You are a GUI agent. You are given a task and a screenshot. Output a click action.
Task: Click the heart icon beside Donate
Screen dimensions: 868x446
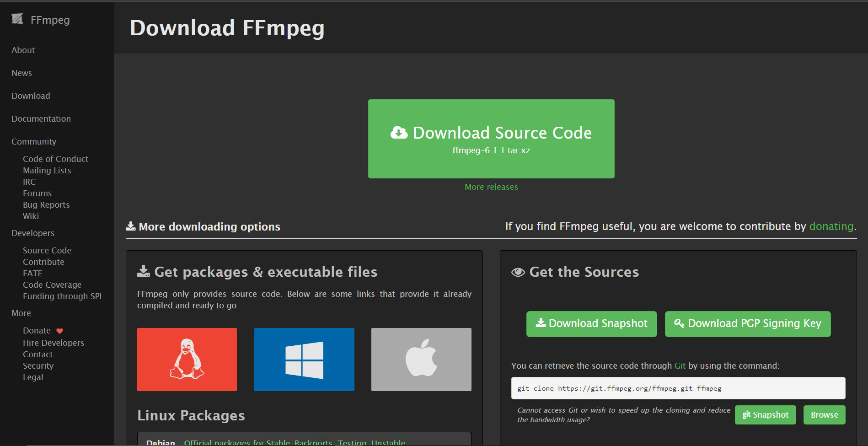coord(60,330)
